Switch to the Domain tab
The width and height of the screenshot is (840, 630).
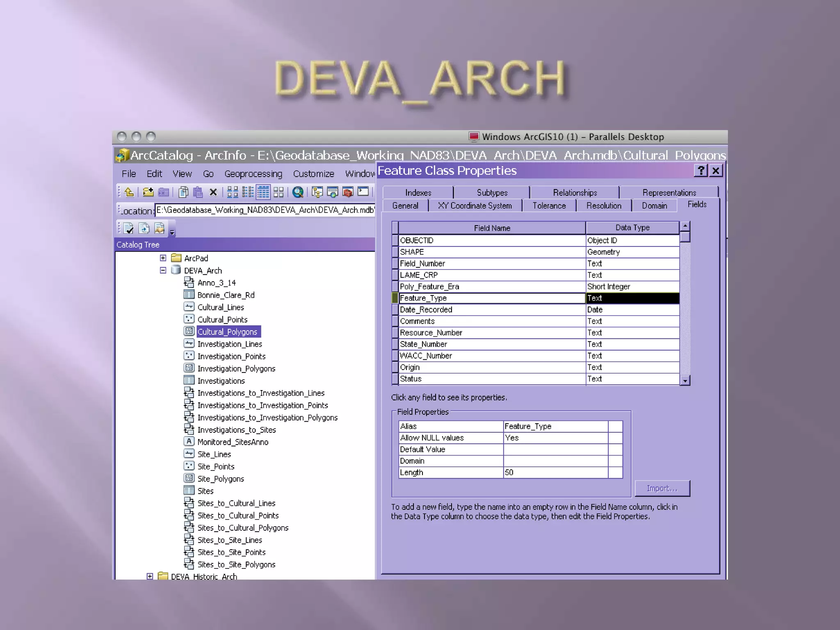coord(655,205)
